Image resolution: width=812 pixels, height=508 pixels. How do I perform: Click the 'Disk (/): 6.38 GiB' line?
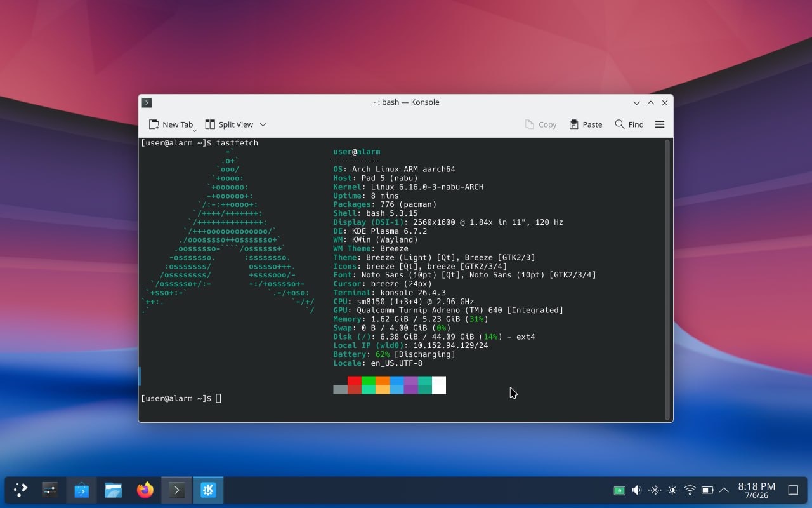point(434,337)
